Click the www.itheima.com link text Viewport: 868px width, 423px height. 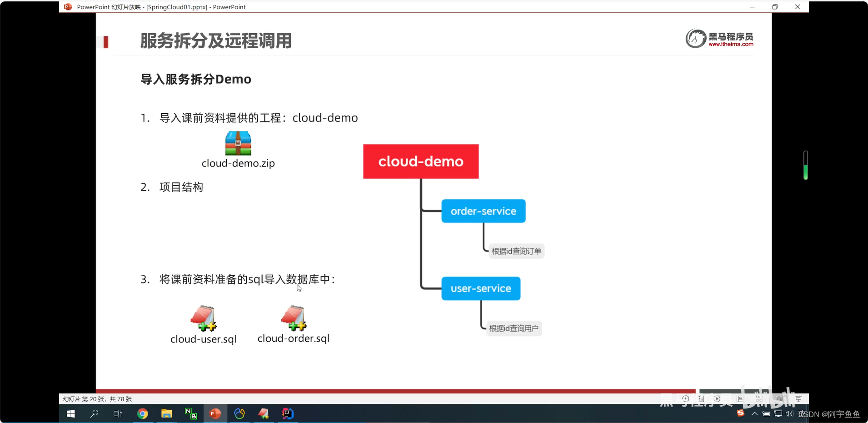point(731,44)
